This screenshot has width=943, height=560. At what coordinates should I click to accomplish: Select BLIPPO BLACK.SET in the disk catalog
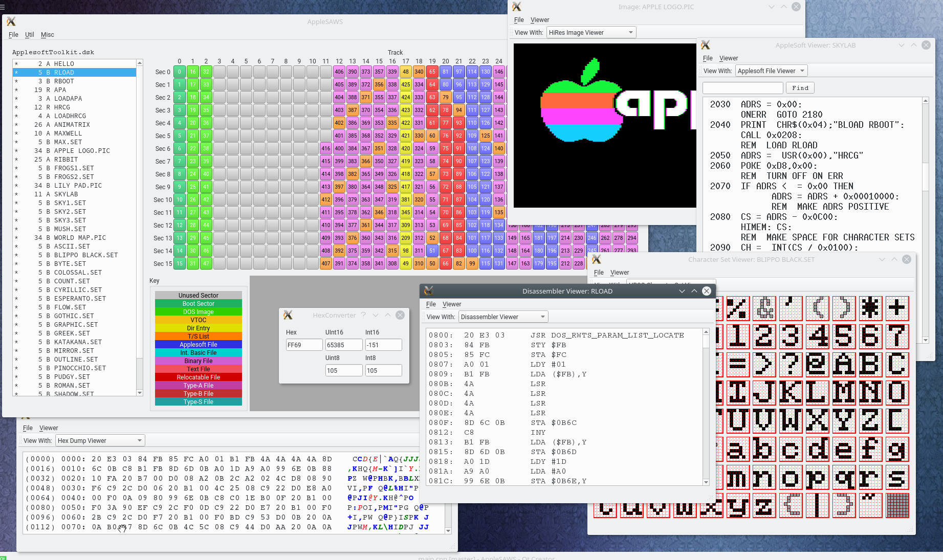pos(75,255)
